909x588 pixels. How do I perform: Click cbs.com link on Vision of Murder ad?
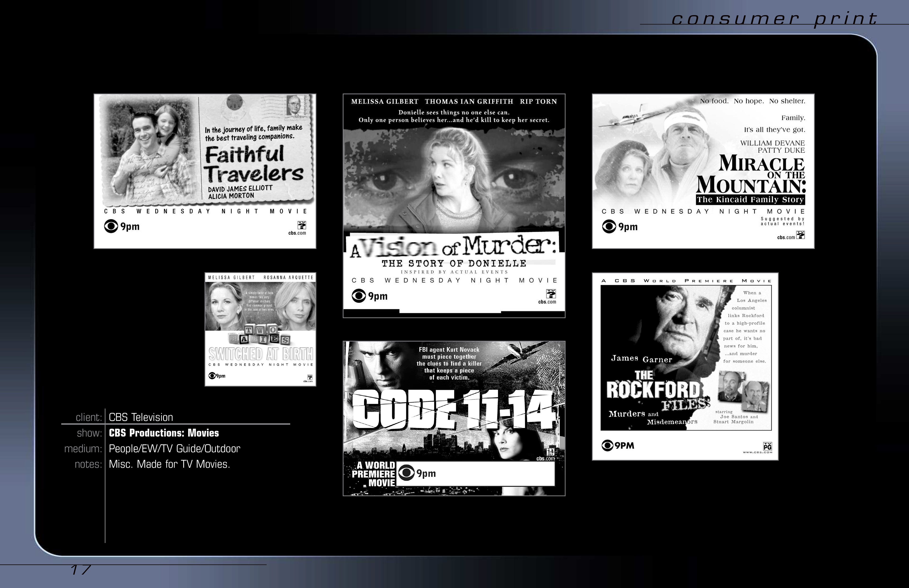547,302
